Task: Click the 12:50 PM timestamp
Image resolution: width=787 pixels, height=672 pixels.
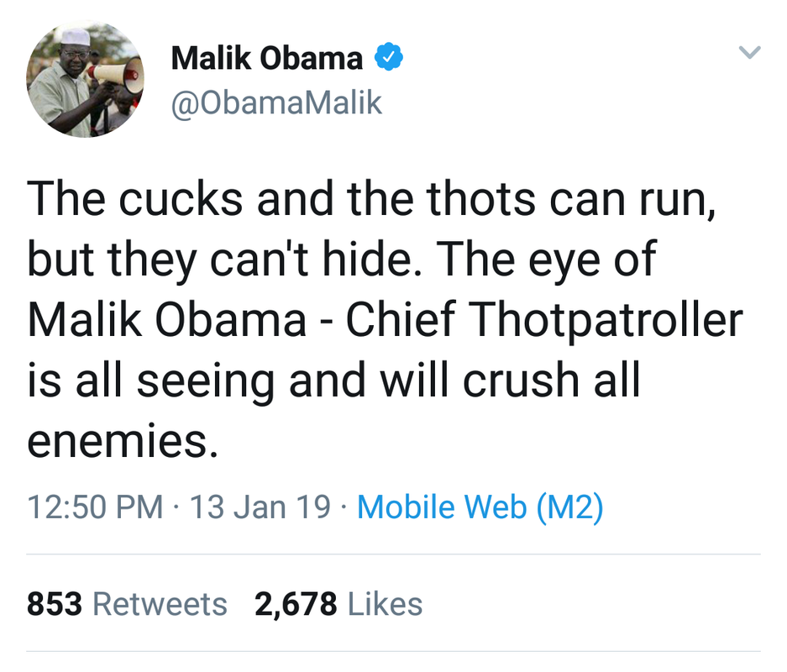Action: tap(95, 507)
